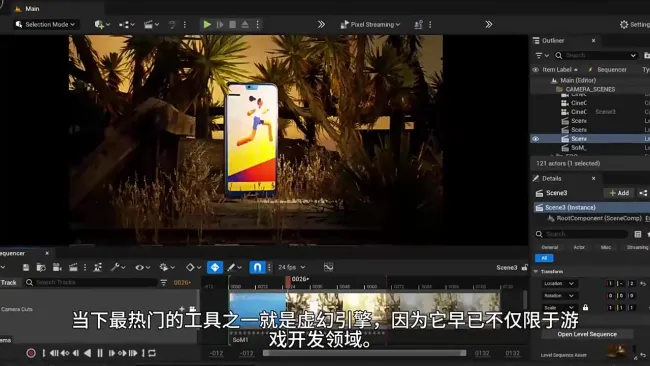Open the Selection Mode dropdown
650x366 pixels.
45,24
